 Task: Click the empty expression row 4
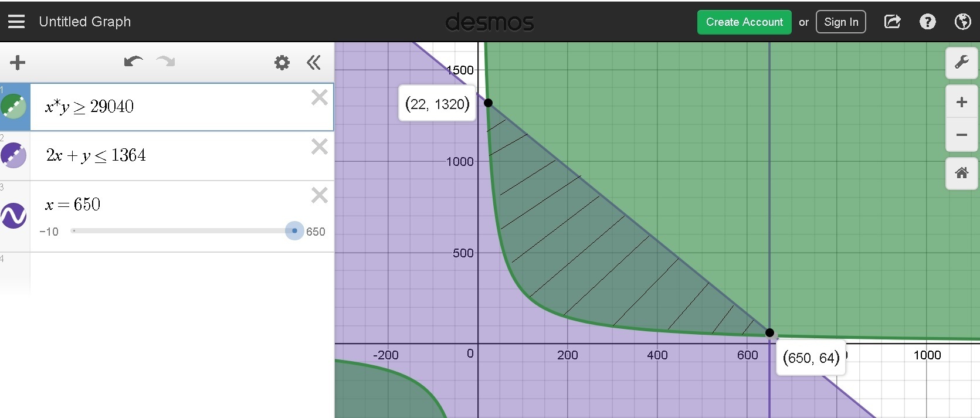[182, 273]
